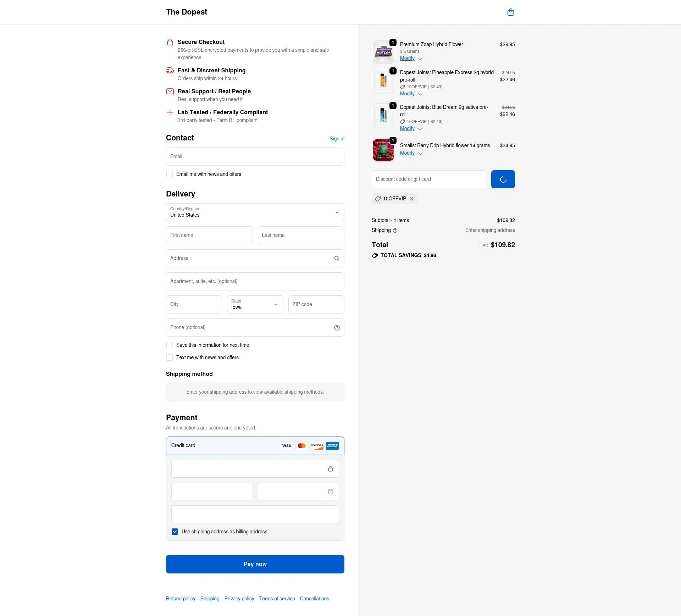Open the Cancellations link
Image resolution: width=681 pixels, height=616 pixels.
pyautogui.click(x=314, y=599)
